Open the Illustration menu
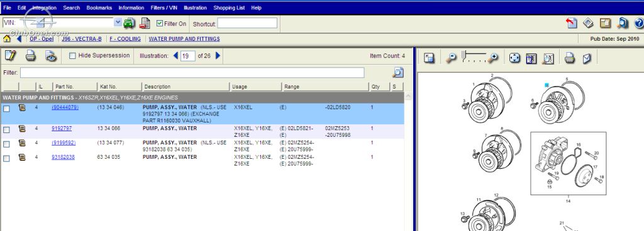Viewport: 644px width, 231px height. (x=195, y=8)
